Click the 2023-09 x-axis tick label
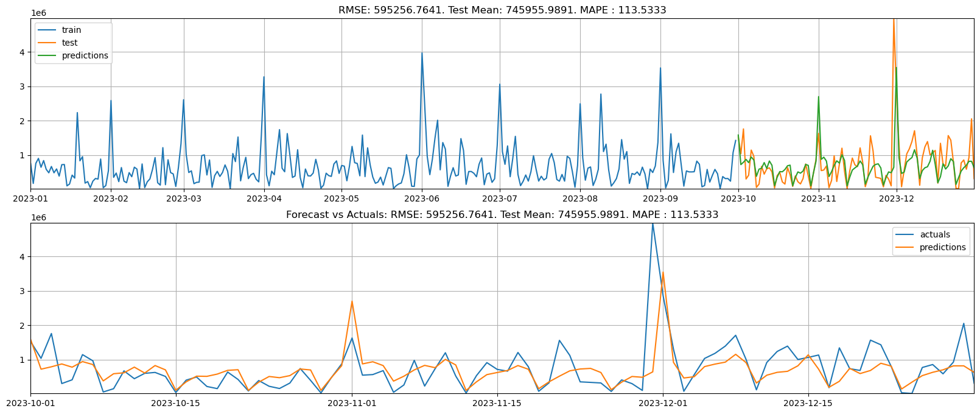This screenshot has width=980, height=414. [660, 198]
